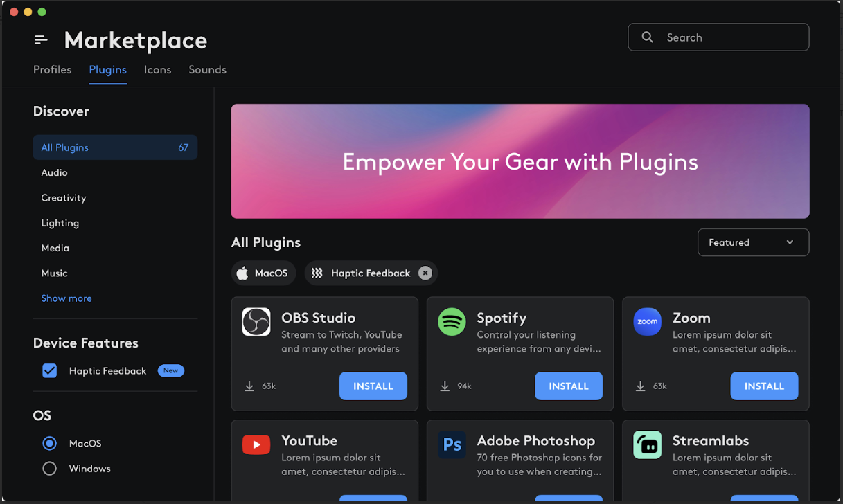Screen dimensions: 843x504
Task: Select the MacOS radio button
Action: click(x=49, y=443)
